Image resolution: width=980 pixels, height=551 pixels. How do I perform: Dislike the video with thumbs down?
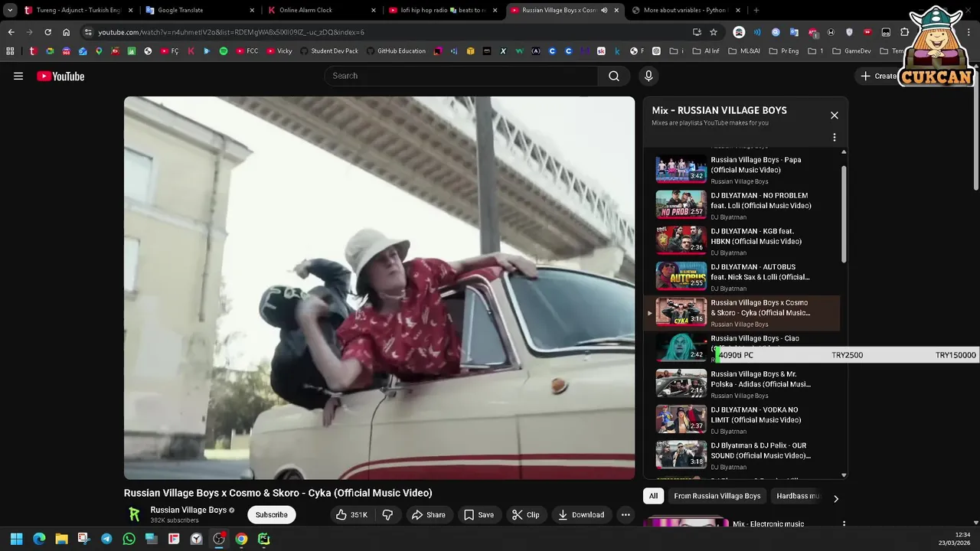387,515
